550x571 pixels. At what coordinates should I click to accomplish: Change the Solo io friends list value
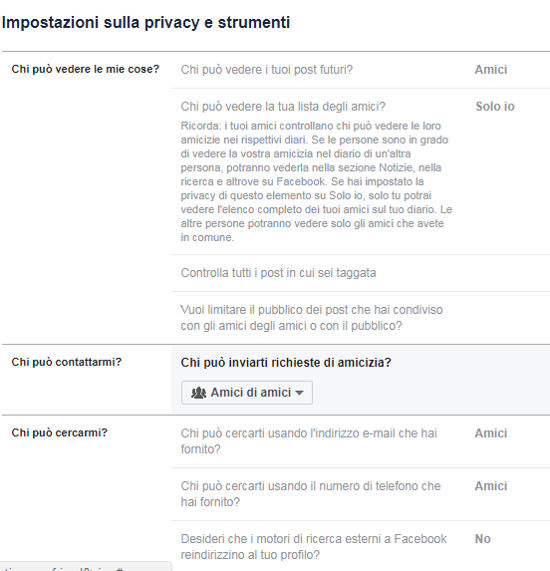[495, 106]
